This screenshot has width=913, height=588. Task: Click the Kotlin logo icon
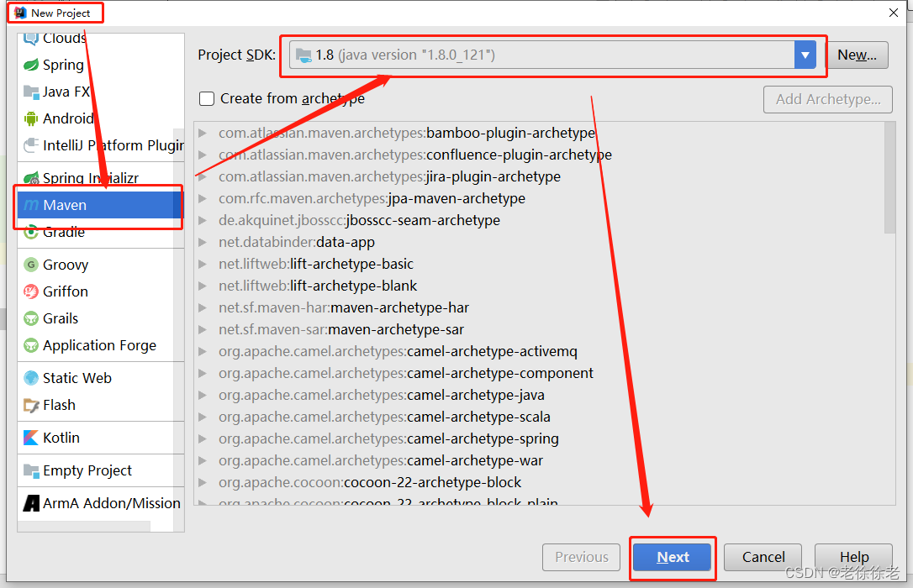tap(31, 438)
